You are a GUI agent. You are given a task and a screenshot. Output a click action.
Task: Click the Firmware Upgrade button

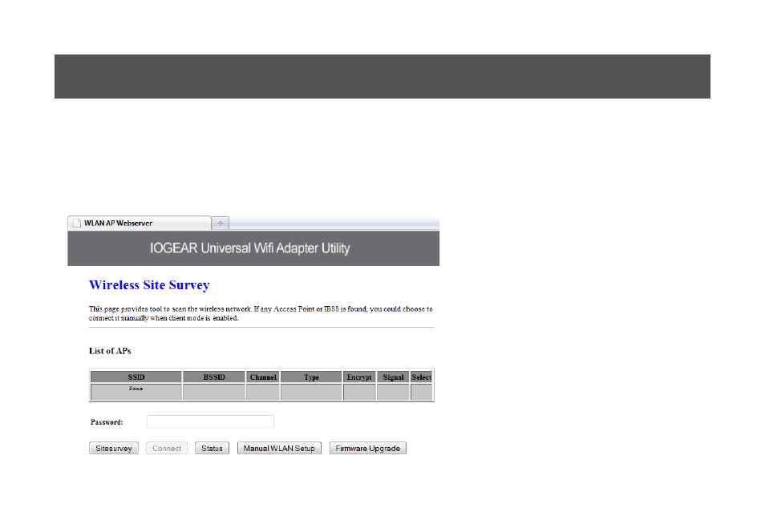click(368, 448)
